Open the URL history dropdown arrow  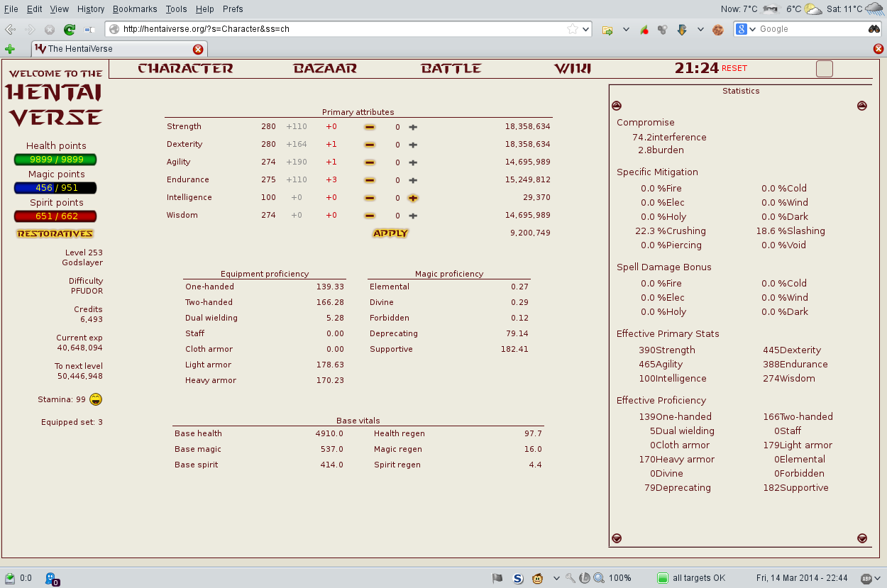point(585,30)
